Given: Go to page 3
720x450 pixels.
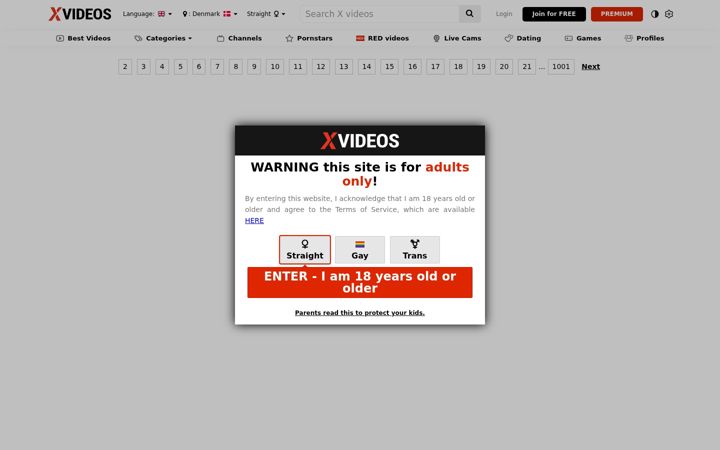Looking at the screenshot, I should pos(143,67).
